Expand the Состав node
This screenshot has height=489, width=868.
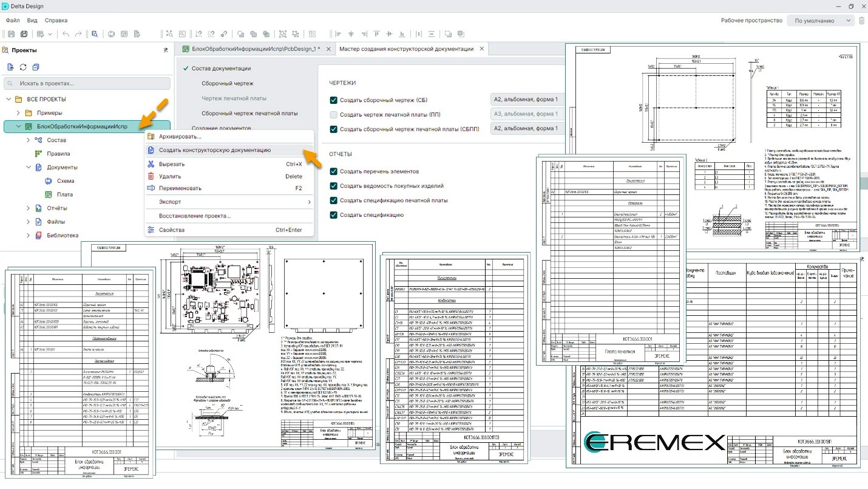point(28,140)
